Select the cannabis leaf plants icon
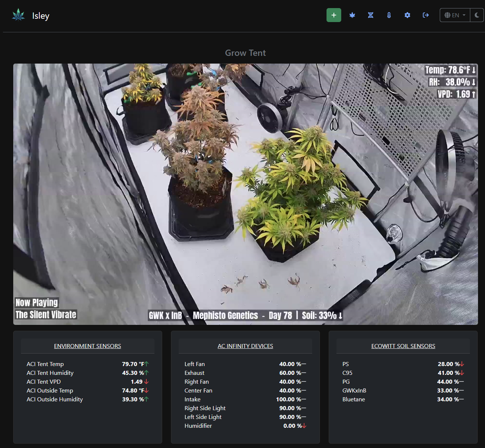This screenshot has height=448, width=485. click(352, 15)
